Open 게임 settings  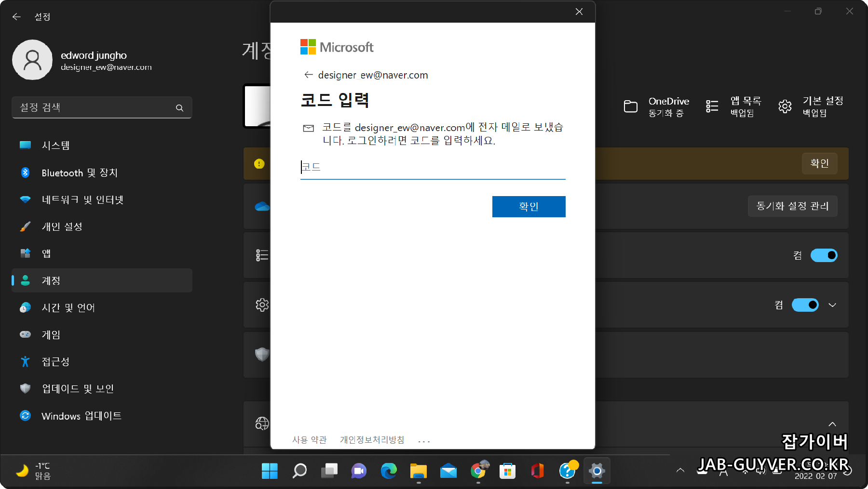102,334
